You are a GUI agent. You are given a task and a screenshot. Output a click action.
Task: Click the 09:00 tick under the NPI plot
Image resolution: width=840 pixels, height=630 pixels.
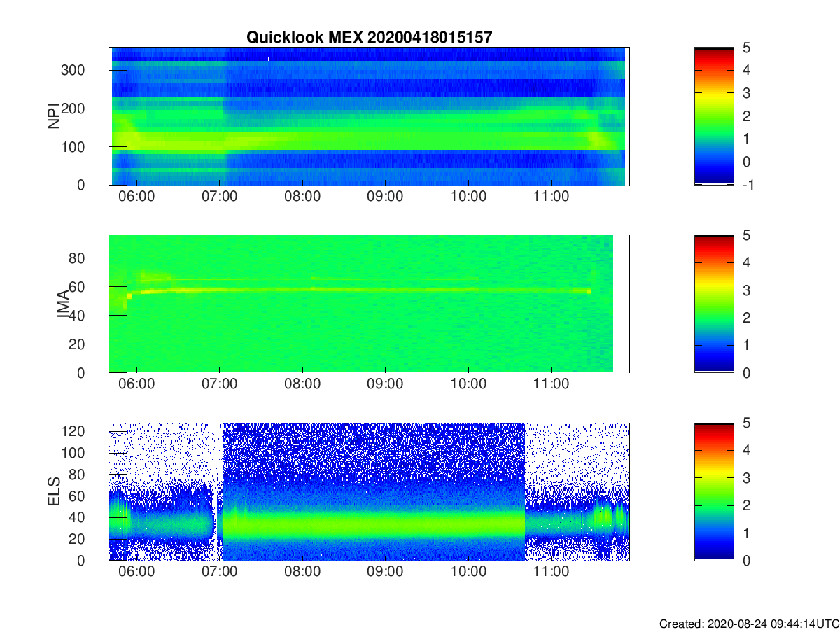[x=385, y=197]
